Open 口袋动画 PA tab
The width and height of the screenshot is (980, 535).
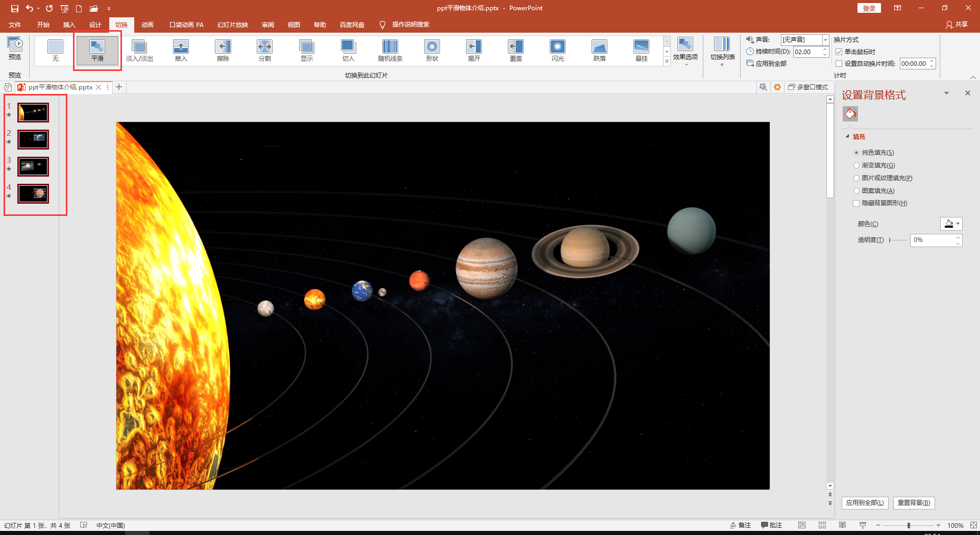[186, 25]
